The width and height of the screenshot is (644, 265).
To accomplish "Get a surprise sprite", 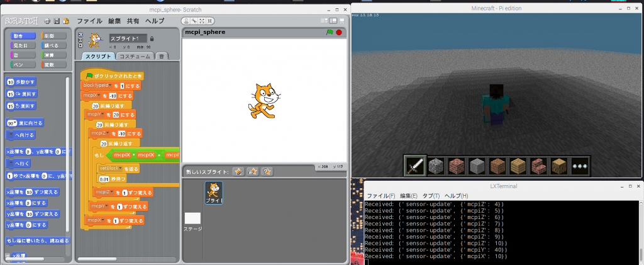I will pyautogui.click(x=267, y=172).
